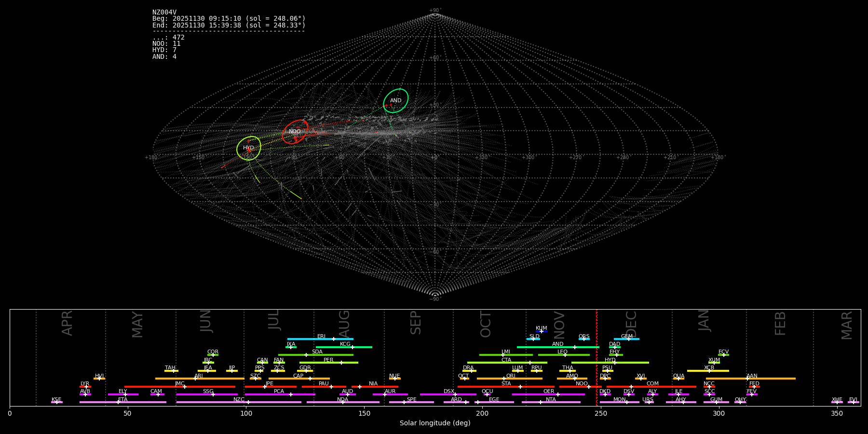
Task: Select the DRA shower label in the timeline
Action: pyautogui.click(x=468, y=368)
